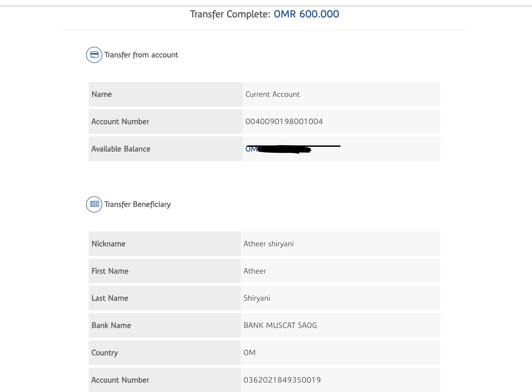
Task: Click source account number 0040090198001004
Action: (x=284, y=122)
